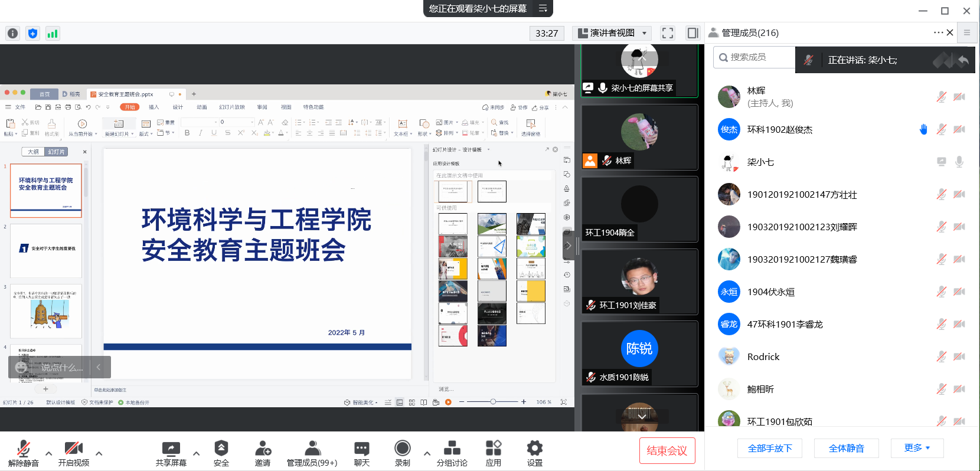Turn on video (开启视频)

73,449
